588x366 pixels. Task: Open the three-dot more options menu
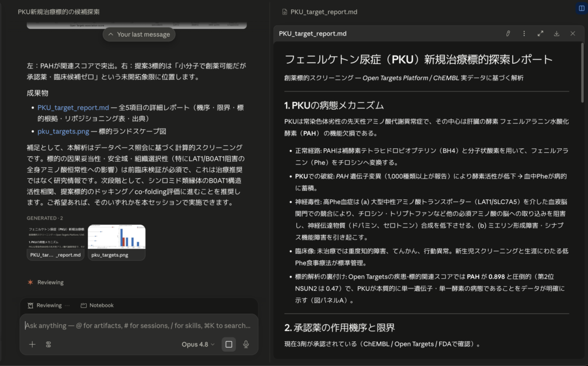pyautogui.click(x=524, y=33)
